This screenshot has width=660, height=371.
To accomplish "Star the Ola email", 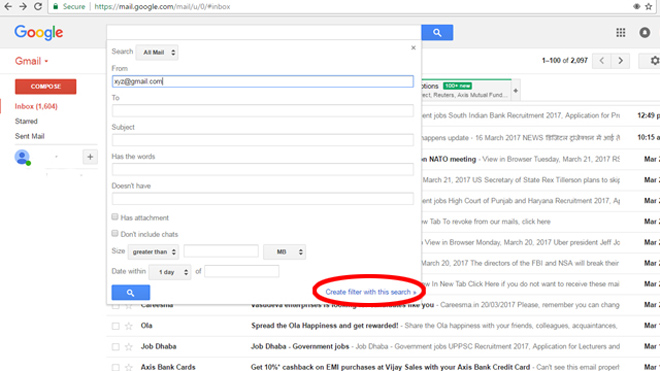I will (129, 326).
